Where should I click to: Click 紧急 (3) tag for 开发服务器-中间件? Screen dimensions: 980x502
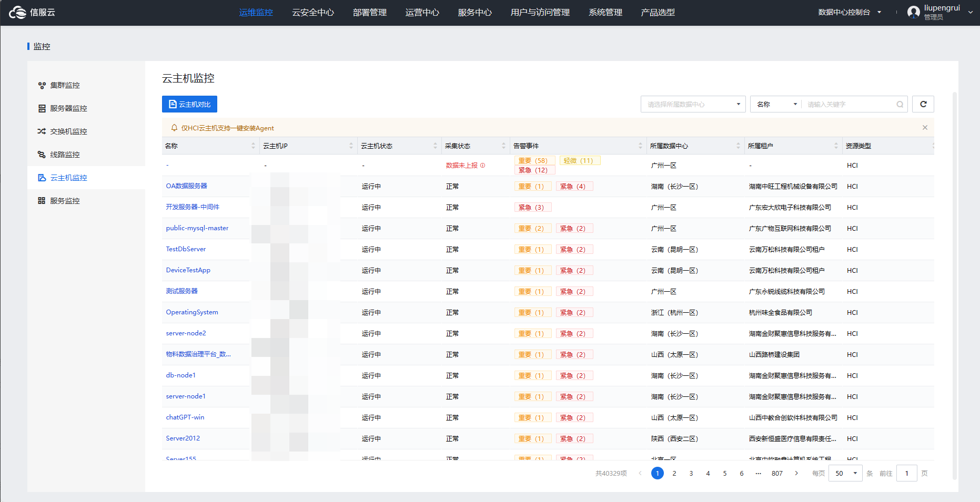(533, 207)
